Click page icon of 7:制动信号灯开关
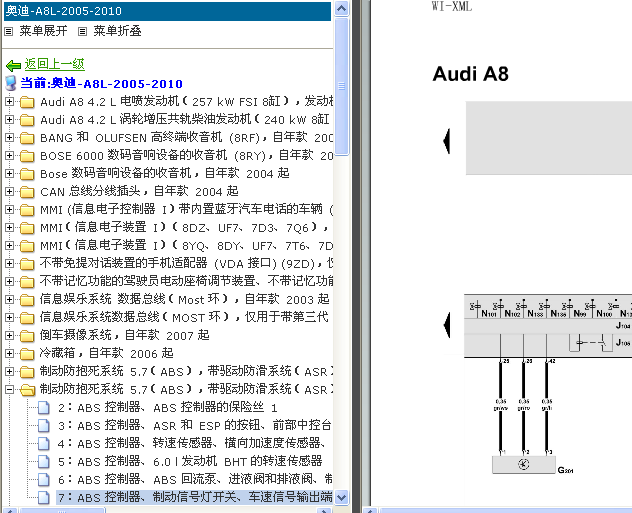This screenshot has height=513, width=632. [x=44, y=497]
